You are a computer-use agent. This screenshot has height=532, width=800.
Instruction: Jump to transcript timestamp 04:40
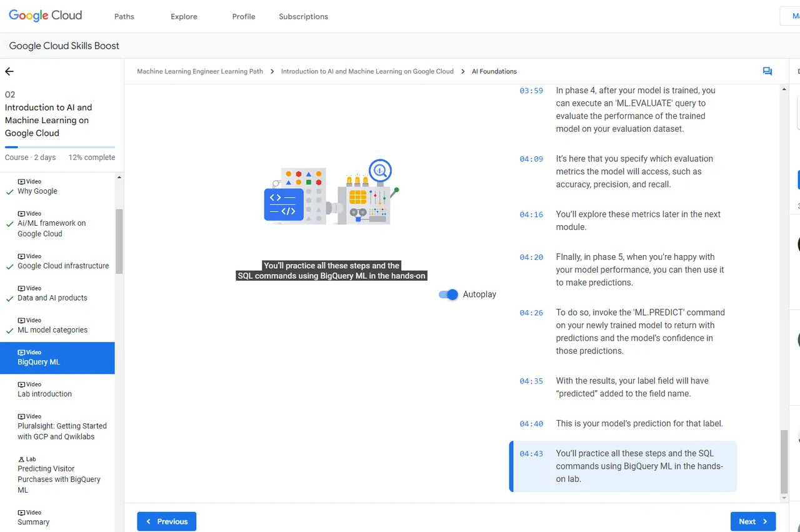point(531,423)
